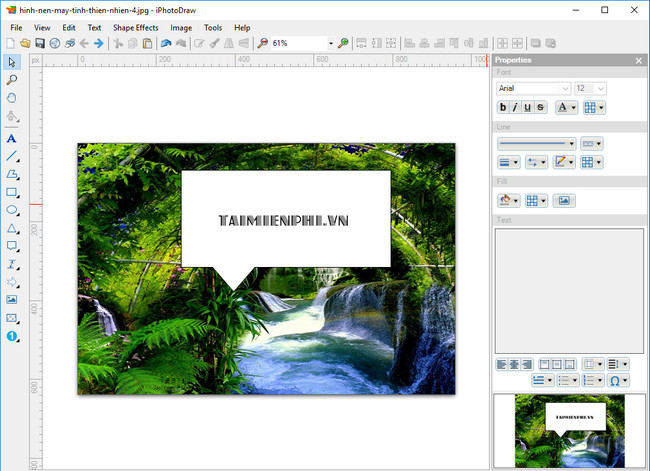Open the fill color bucket picker

click(508, 201)
